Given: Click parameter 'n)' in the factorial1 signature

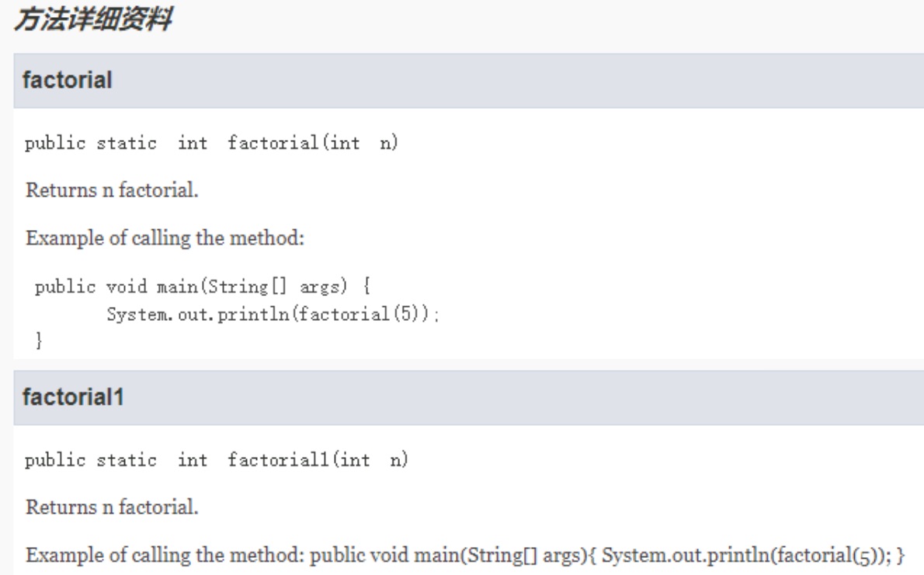Looking at the screenshot, I should click(399, 460).
